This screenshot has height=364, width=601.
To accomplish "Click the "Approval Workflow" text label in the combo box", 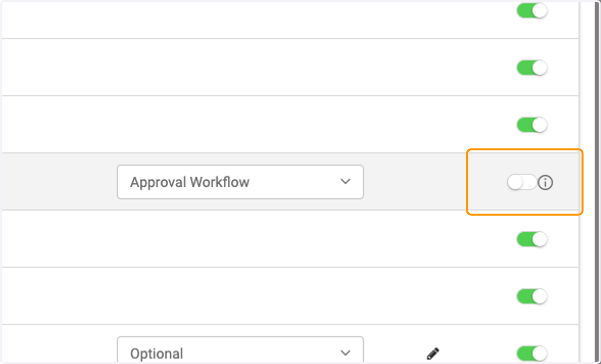I will (x=190, y=182).
